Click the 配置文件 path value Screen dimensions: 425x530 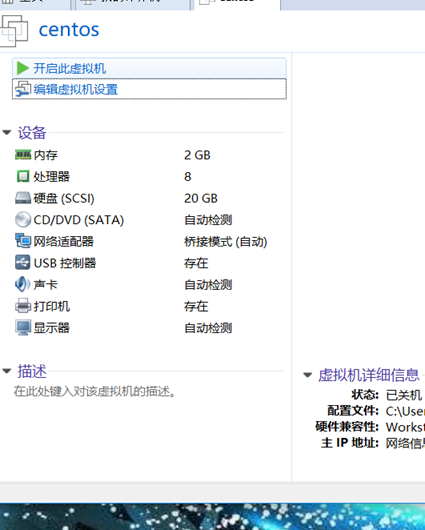405,411
